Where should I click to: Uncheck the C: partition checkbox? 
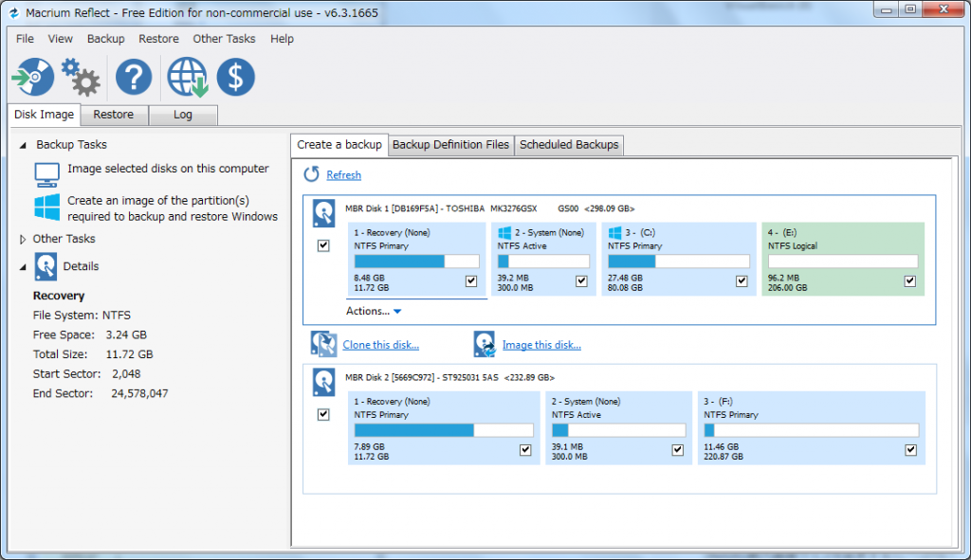tap(742, 280)
